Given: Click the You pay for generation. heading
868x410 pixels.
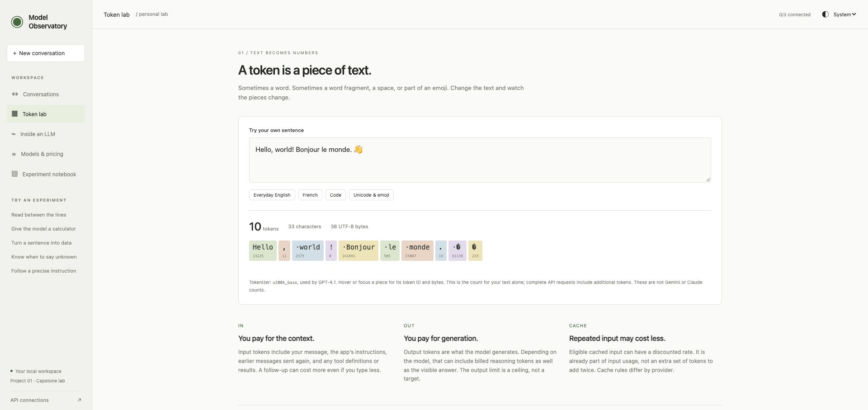Looking at the screenshot, I should [441, 338].
